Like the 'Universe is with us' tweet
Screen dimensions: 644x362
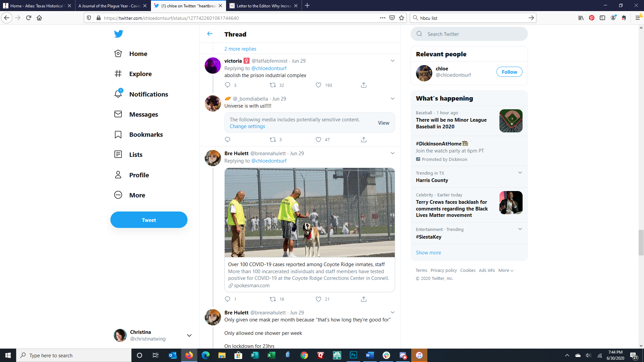pyautogui.click(x=318, y=139)
